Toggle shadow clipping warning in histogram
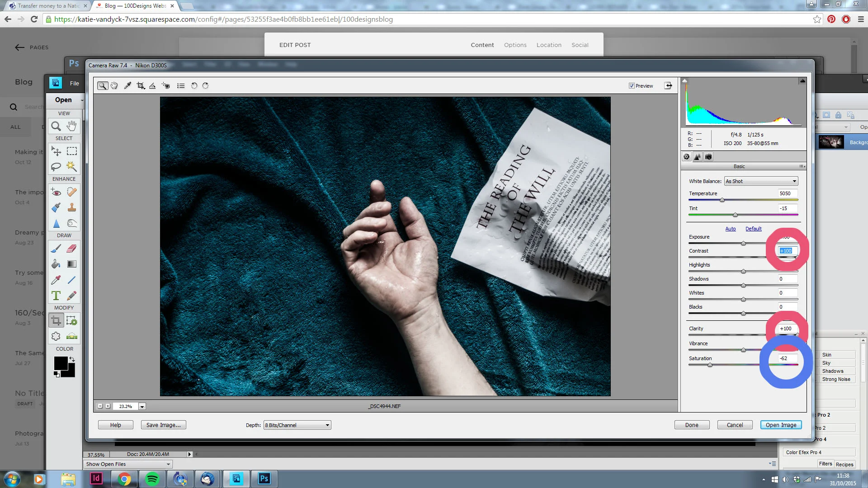Image resolution: width=868 pixels, height=488 pixels. [685, 81]
